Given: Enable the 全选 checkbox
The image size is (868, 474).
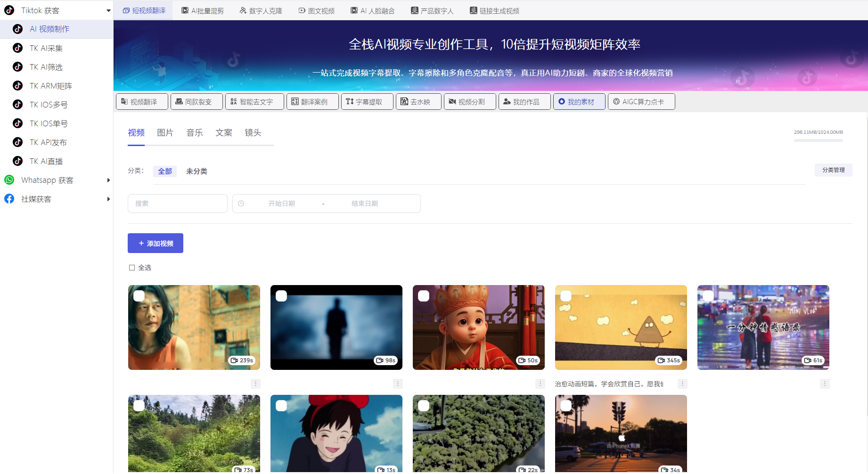Looking at the screenshot, I should (x=132, y=267).
